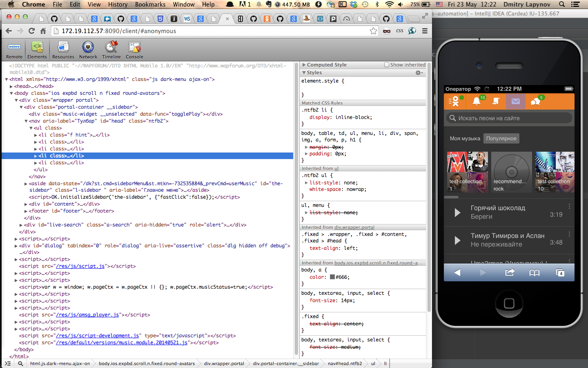Expand the Computed Style section
The width and height of the screenshot is (588, 368).
coord(304,65)
